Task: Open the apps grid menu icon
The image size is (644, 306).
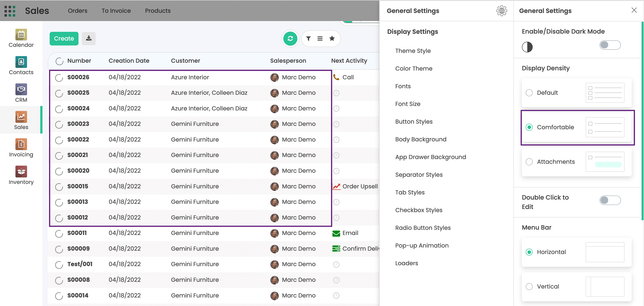Action: click(x=10, y=11)
